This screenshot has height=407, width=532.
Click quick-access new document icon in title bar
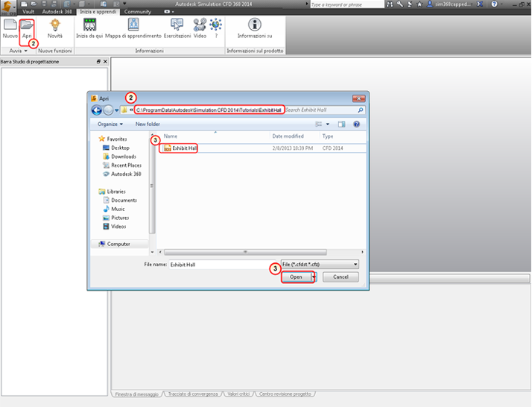tap(24, 4)
